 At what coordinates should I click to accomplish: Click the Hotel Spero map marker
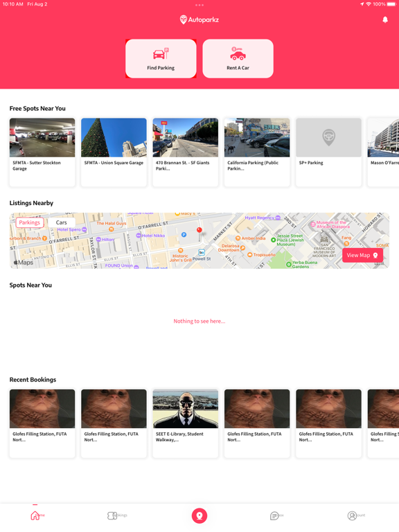click(x=84, y=230)
